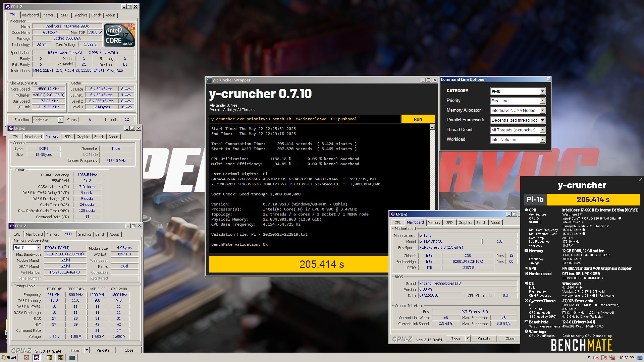Click the console window taskbar icon
The image size is (644, 362).
click(72, 358)
